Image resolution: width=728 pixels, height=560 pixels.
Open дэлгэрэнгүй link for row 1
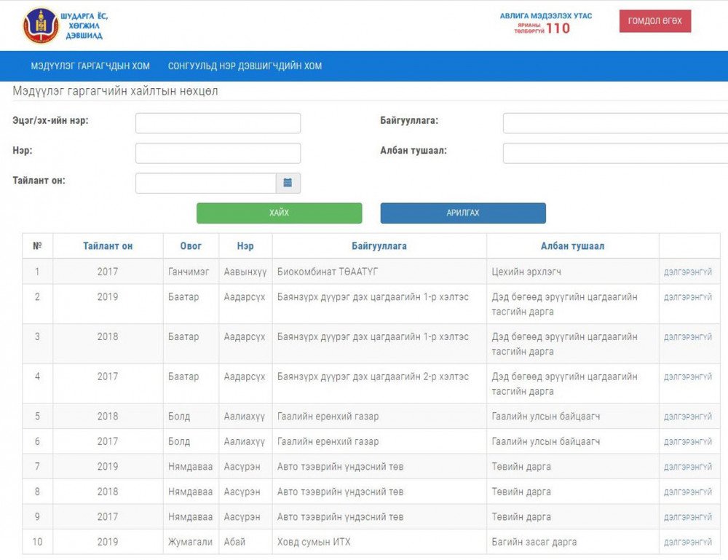click(x=687, y=272)
